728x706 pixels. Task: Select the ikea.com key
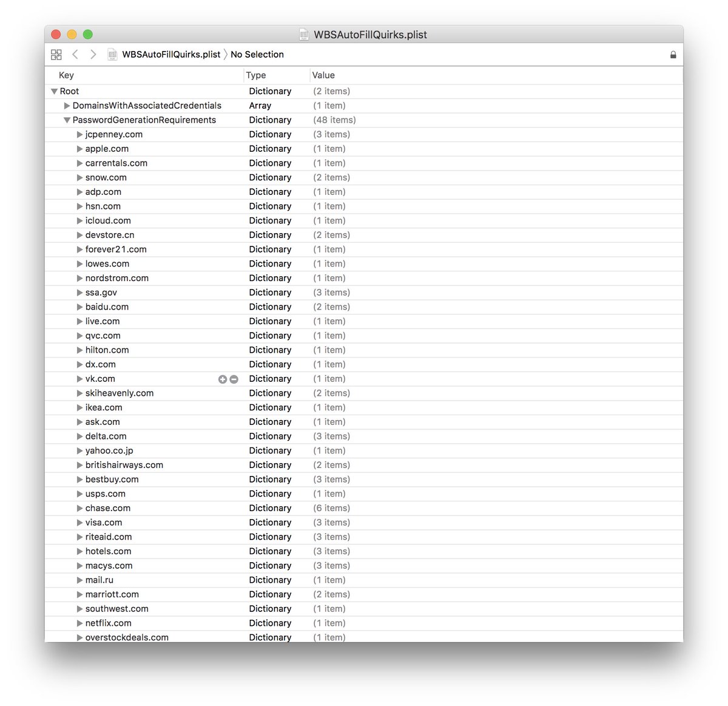pyautogui.click(x=104, y=407)
